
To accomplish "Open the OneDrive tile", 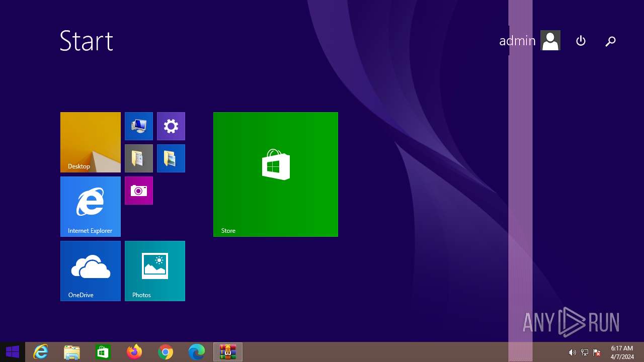I will pos(91,271).
